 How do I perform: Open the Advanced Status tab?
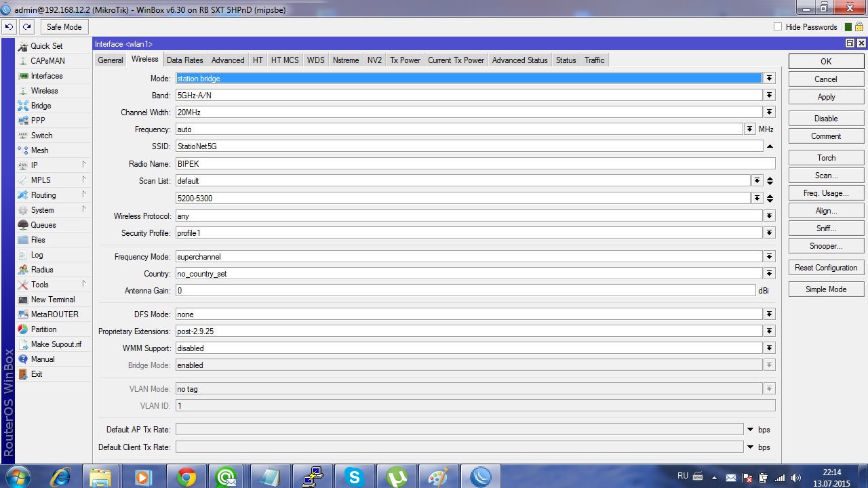click(x=519, y=60)
